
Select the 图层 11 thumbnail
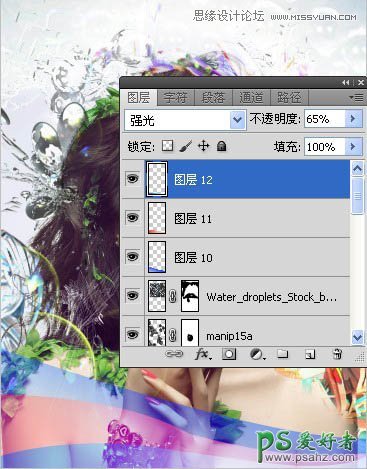tap(157, 218)
